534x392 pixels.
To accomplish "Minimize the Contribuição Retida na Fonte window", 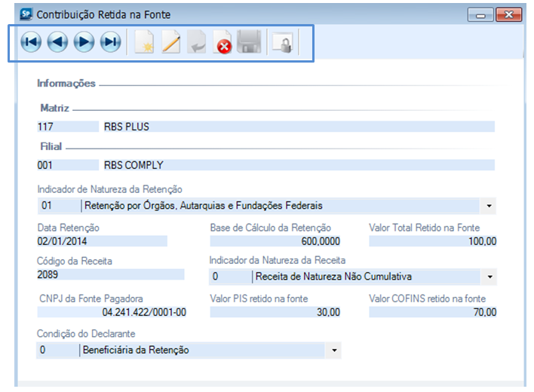I will (480, 15).
